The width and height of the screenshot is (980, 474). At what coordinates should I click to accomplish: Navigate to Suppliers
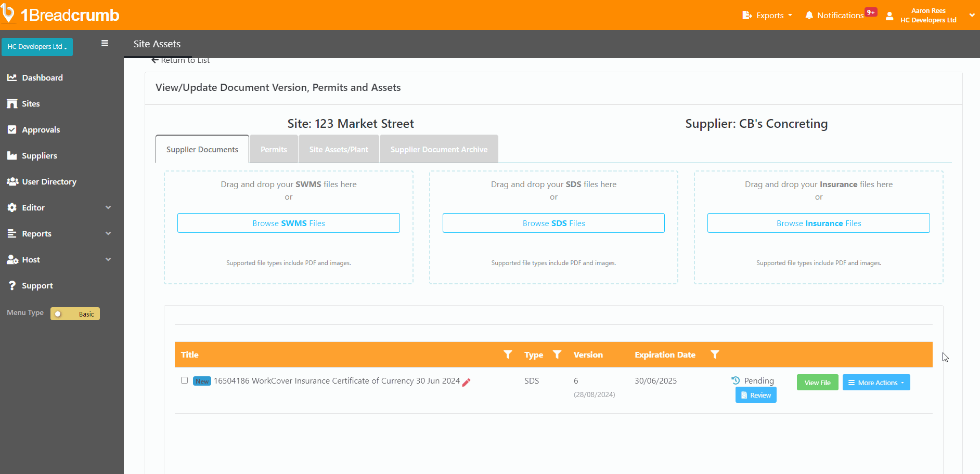click(x=40, y=155)
